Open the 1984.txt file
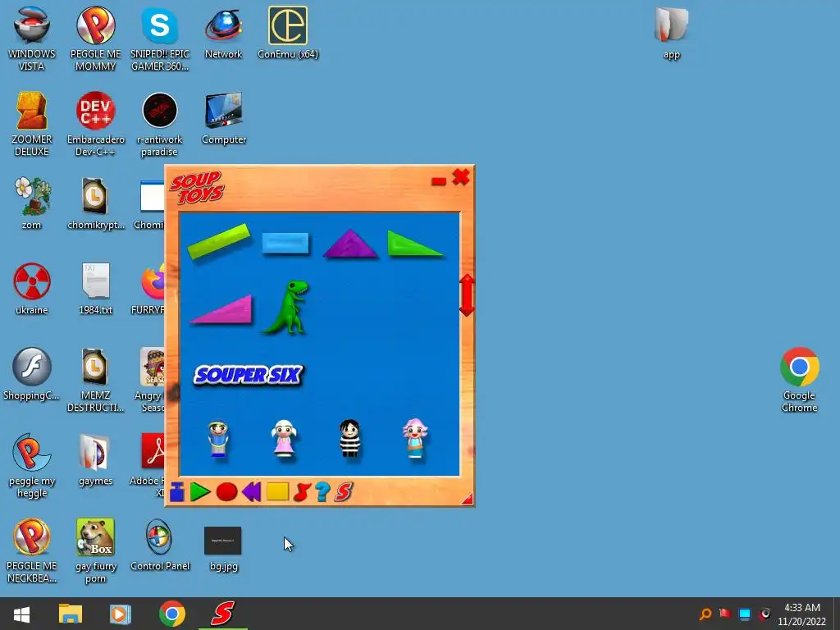 pos(95,289)
